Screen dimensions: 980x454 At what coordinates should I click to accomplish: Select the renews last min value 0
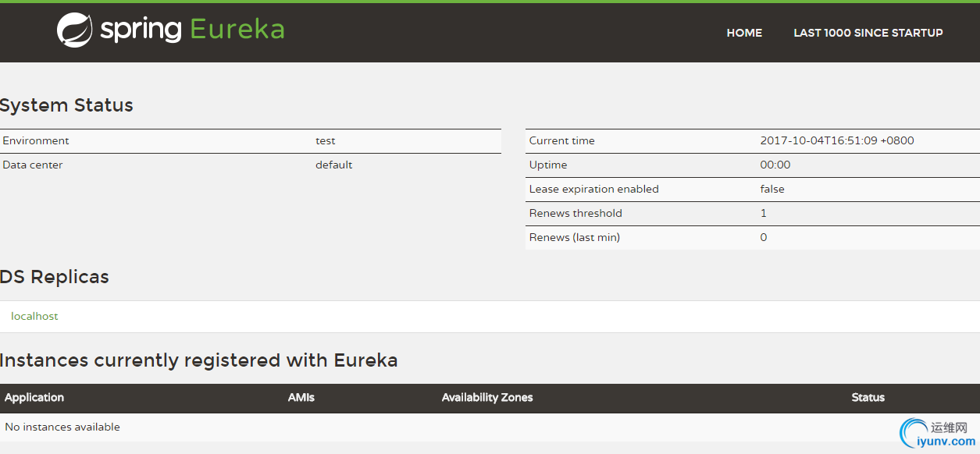pyautogui.click(x=764, y=237)
